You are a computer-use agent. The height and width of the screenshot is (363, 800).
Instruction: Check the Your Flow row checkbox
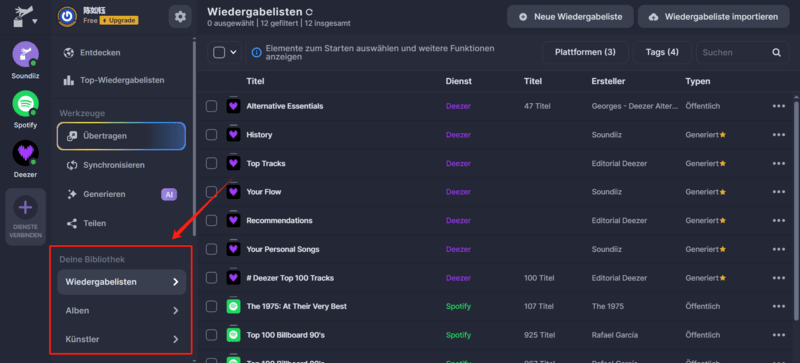[x=211, y=192]
